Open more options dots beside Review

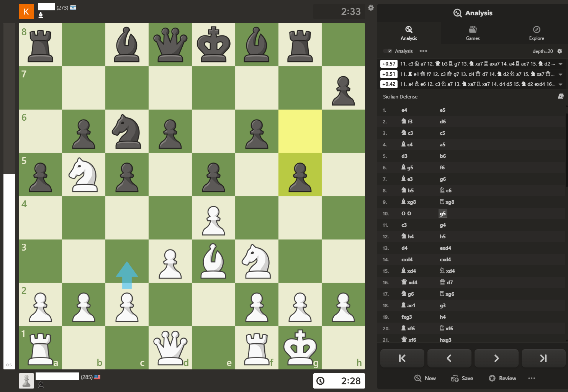tap(531, 378)
